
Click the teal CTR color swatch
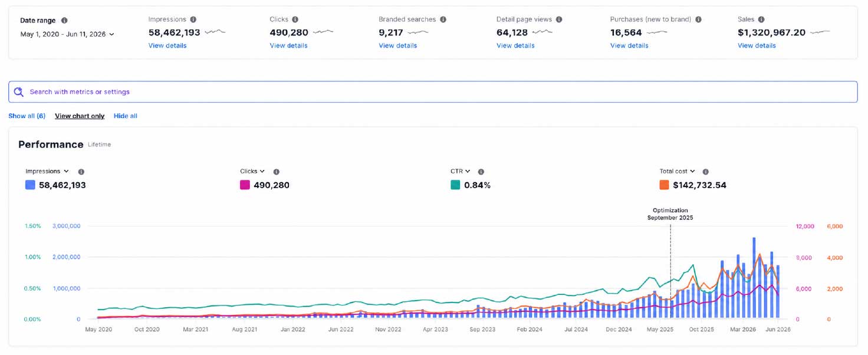point(455,185)
